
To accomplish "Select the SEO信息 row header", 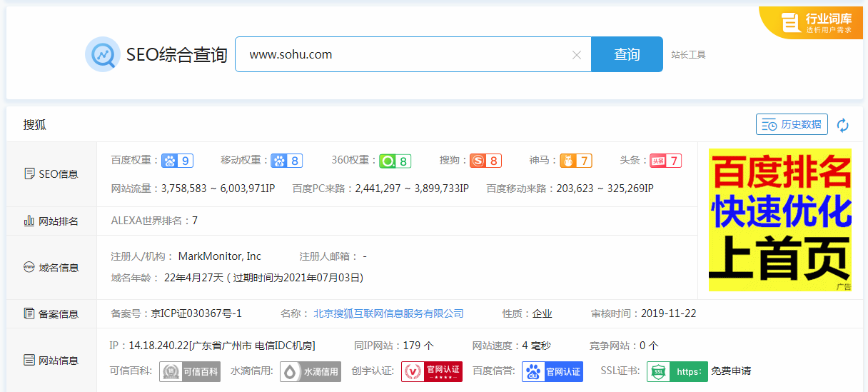I will (51, 174).
